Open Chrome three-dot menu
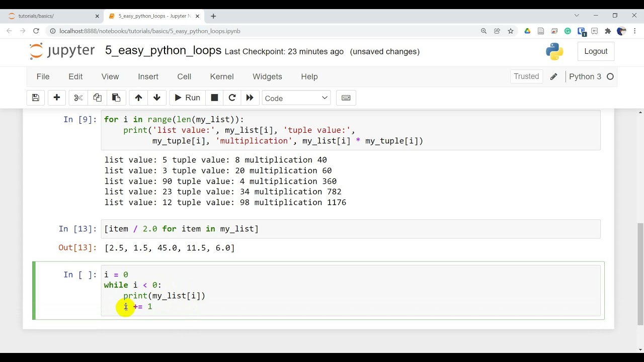Viewport: 644px width, 362px height. point(635,31)
